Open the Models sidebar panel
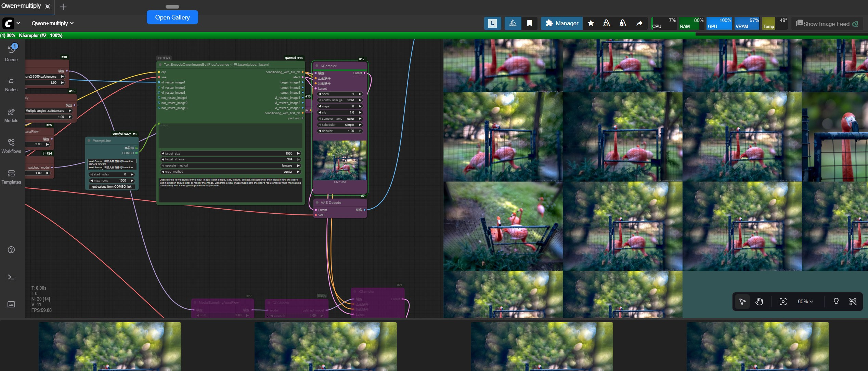Image resolution: width=868 pixels, height=371 pixels. pos(11,115)
